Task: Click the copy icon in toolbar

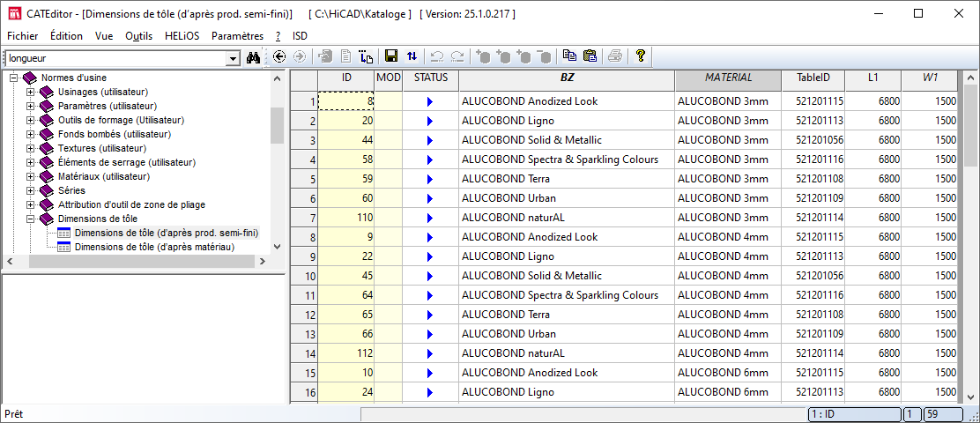Action: coord(569,56)
